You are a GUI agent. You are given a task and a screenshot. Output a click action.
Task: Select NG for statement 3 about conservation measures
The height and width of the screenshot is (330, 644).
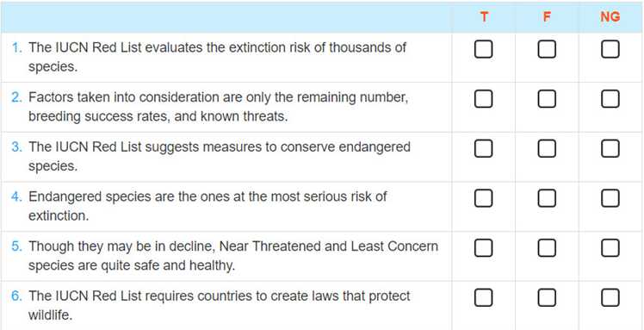click(610, 149)
